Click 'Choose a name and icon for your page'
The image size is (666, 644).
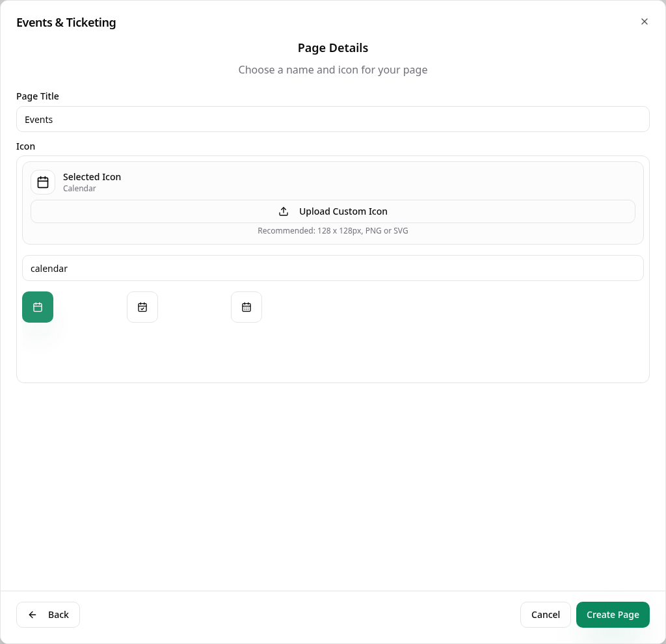(333, 70)
